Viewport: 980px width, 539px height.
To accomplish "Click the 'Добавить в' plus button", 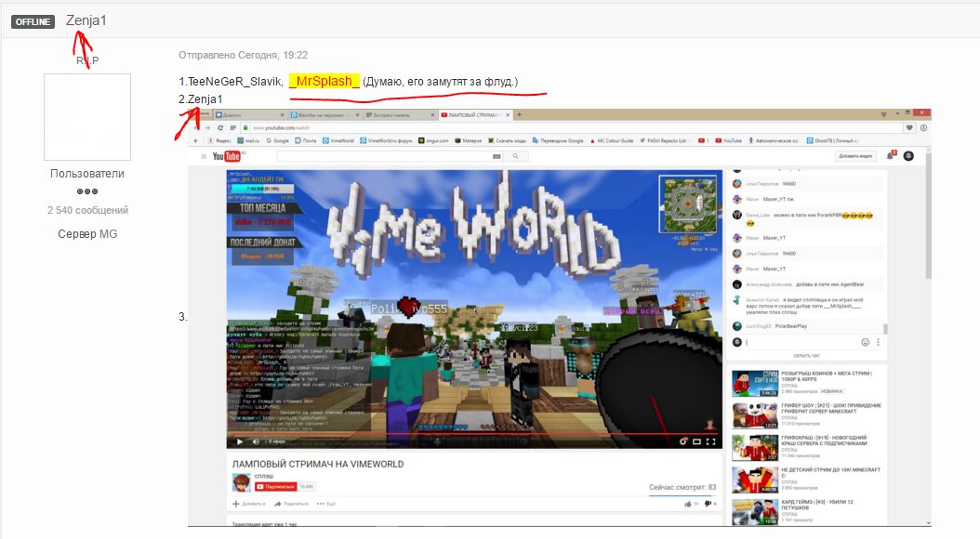I will click(249, 504).
